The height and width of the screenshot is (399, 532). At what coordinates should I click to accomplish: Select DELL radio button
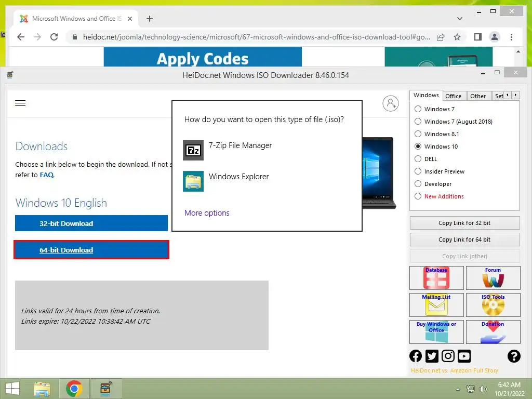click(418, 159)
